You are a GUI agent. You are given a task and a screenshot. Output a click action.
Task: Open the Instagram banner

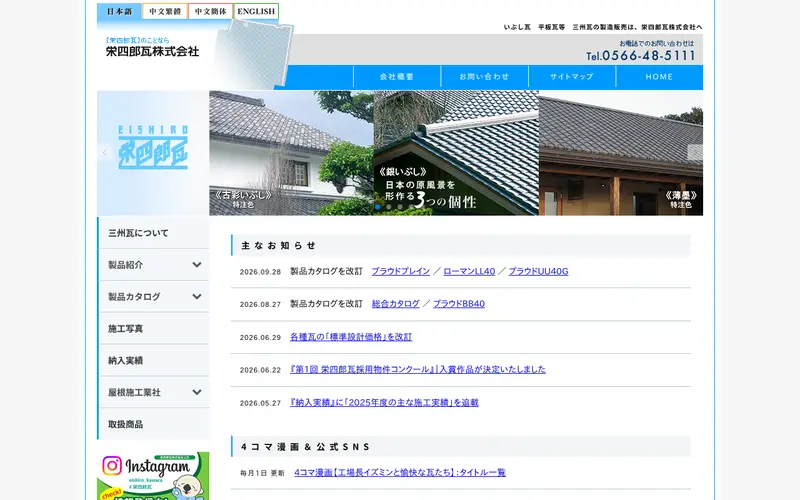click(x=153, y=476)
